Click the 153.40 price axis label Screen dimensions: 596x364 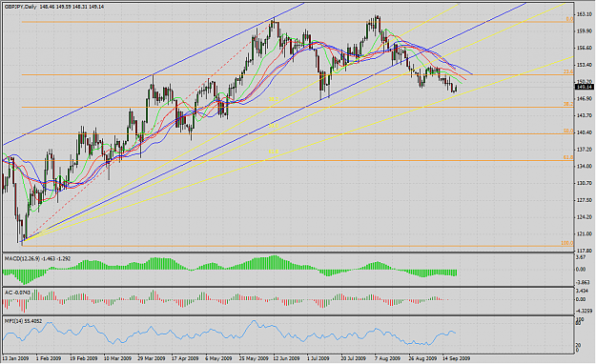tap(584, 65)
